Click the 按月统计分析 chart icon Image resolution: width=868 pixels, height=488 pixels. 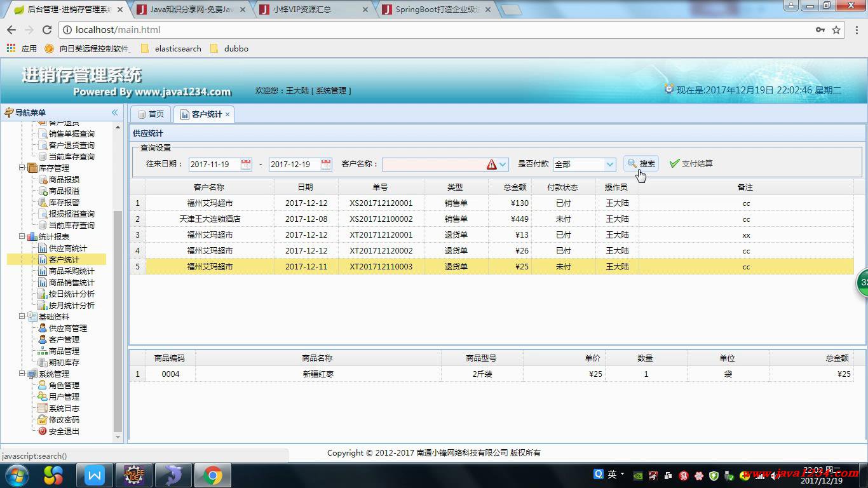(43, 306)
